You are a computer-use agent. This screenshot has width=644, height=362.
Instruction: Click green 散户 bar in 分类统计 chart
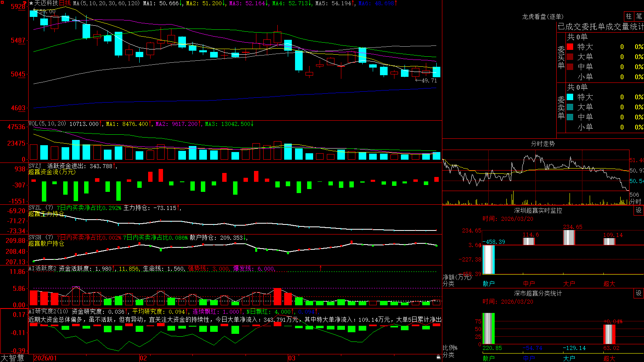coord(489,329)
